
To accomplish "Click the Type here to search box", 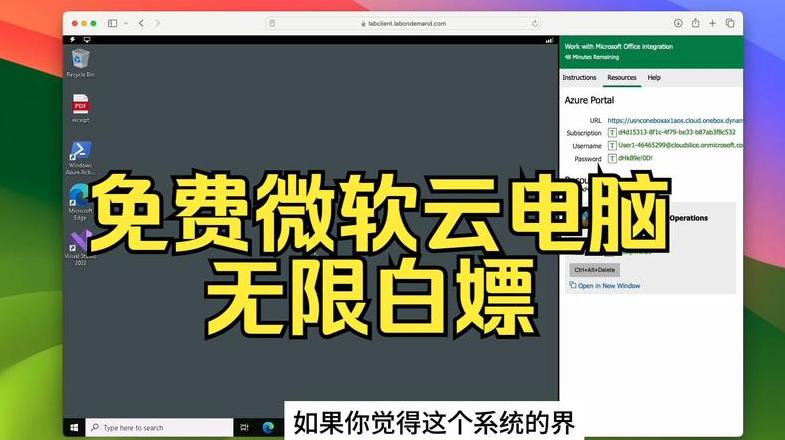I will click(160, 427).
